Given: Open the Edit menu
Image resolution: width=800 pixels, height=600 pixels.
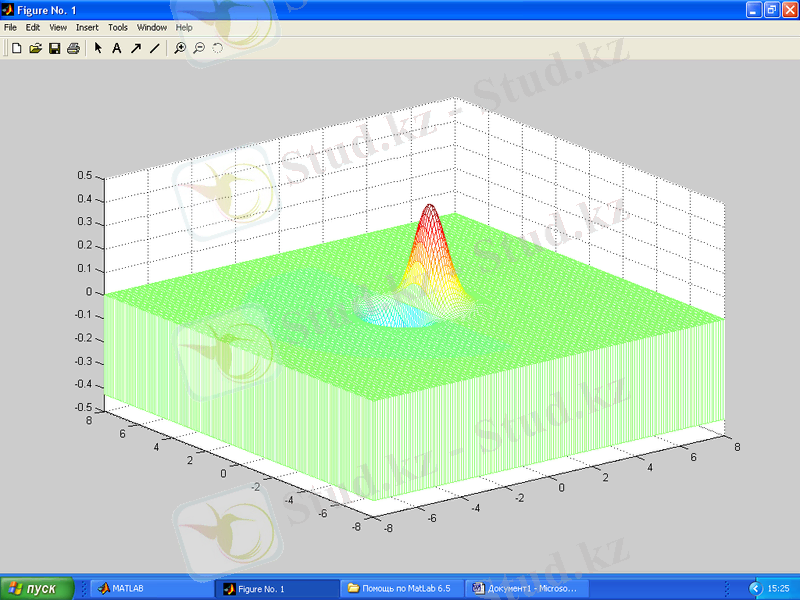Looking at the screenshot, I should (33, 28).
